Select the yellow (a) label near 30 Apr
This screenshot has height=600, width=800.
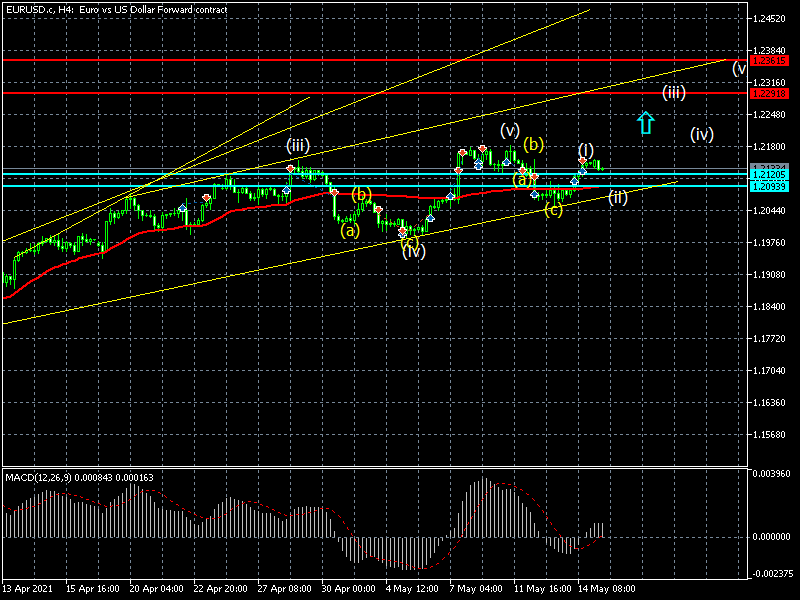(349, 230)
